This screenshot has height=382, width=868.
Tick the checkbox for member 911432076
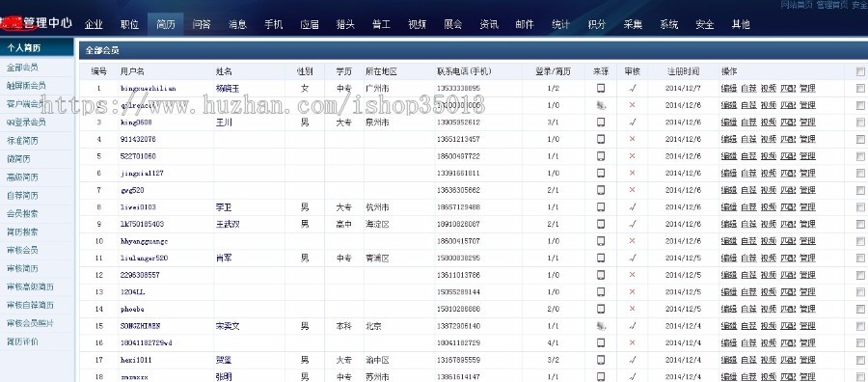pos(860,139)
